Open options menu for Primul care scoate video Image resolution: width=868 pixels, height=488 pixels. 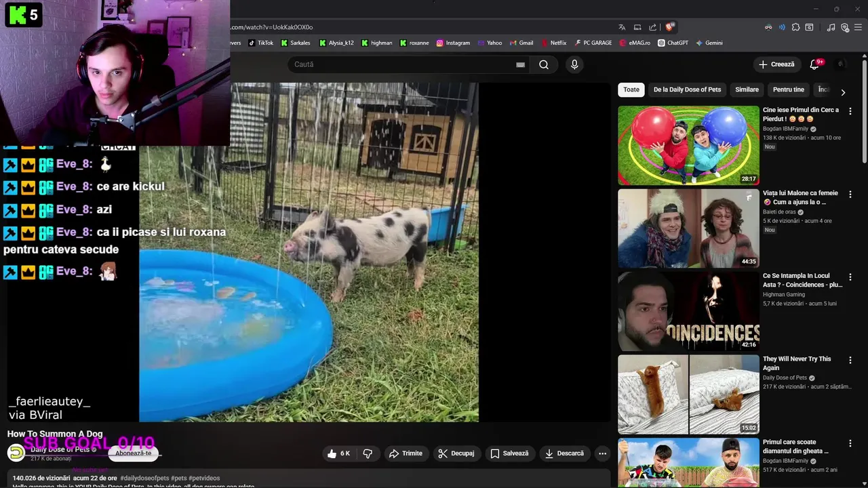(850, 443)
